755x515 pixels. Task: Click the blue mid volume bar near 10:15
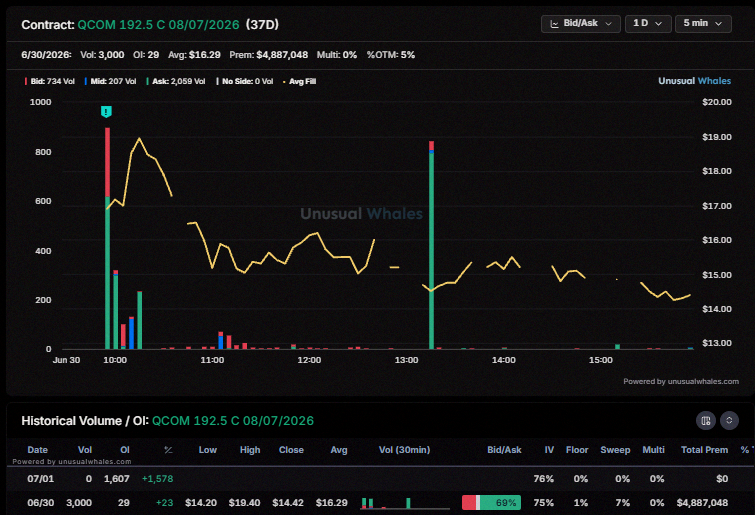coord(131,333)
